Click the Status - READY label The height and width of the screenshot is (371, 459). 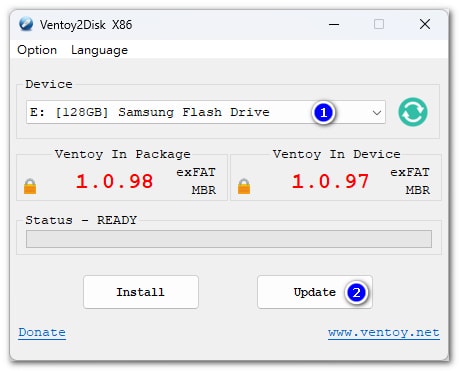tap(81, 220)
